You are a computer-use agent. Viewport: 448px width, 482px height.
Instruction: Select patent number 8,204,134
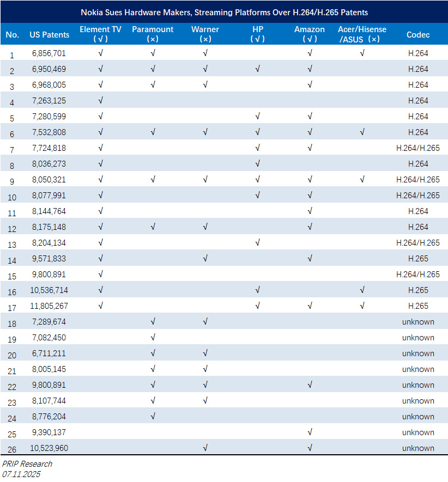[49, 243]
